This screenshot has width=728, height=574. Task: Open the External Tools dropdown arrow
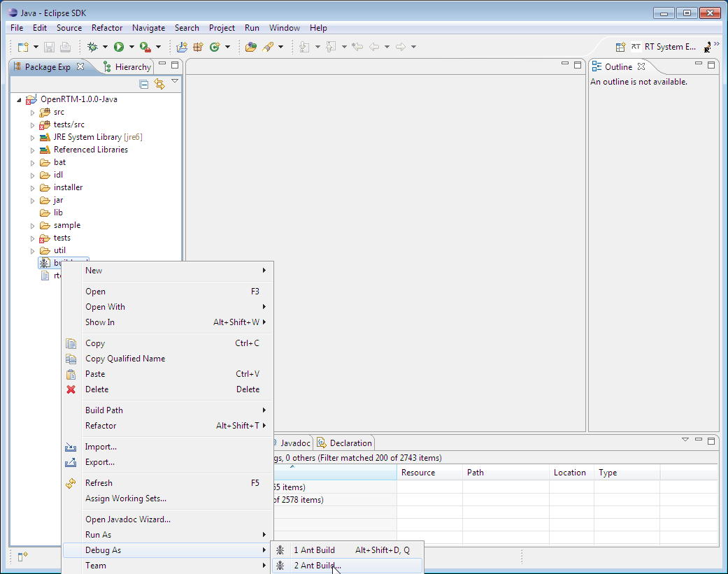point(158,47)
